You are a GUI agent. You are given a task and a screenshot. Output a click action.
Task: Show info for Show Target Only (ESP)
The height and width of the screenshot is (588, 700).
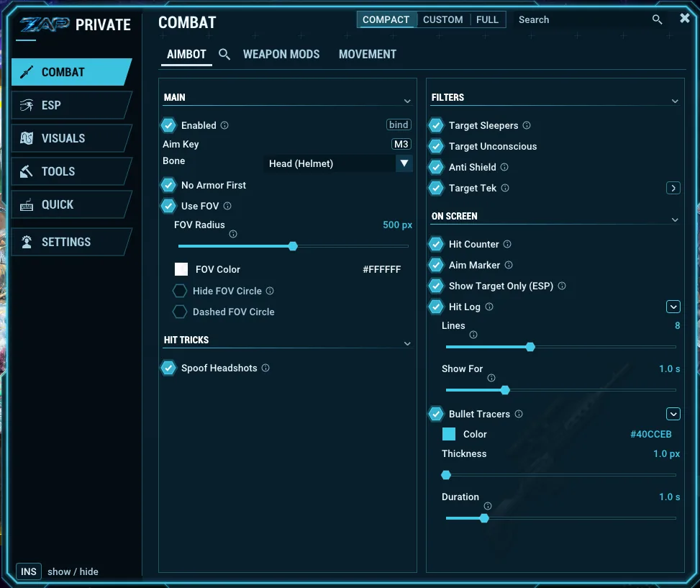[562, 286]
